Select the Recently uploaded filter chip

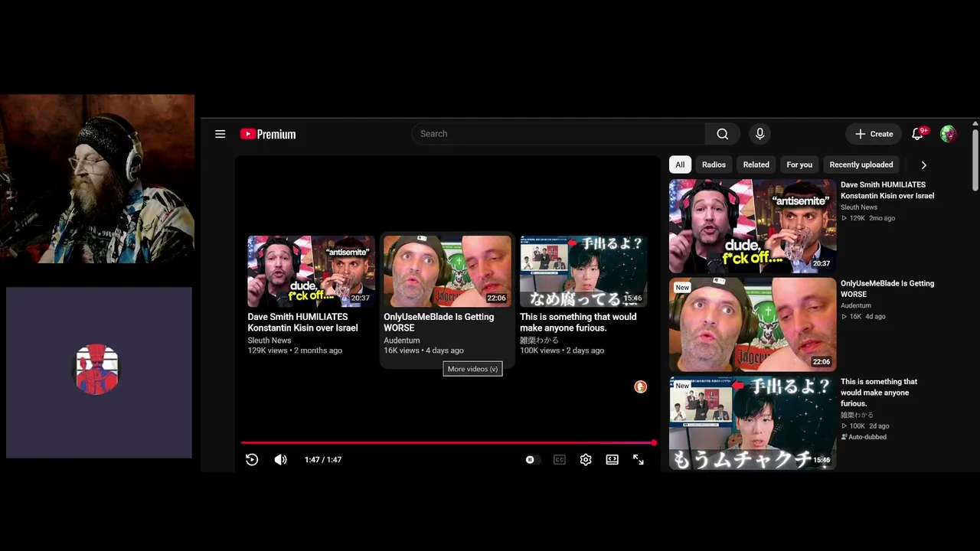[861, 165]
